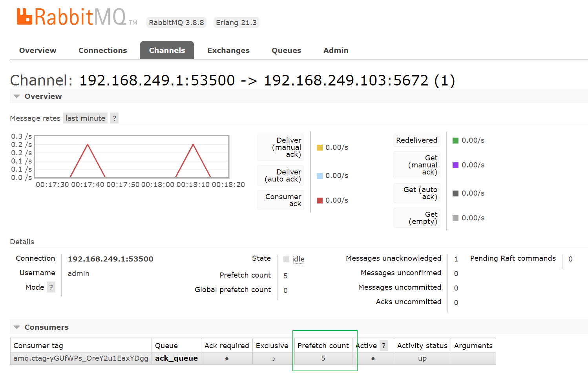Toggle Redelivered series
Image resolution: width=588 pixels, height=376 pixels.
click(417, 140)
